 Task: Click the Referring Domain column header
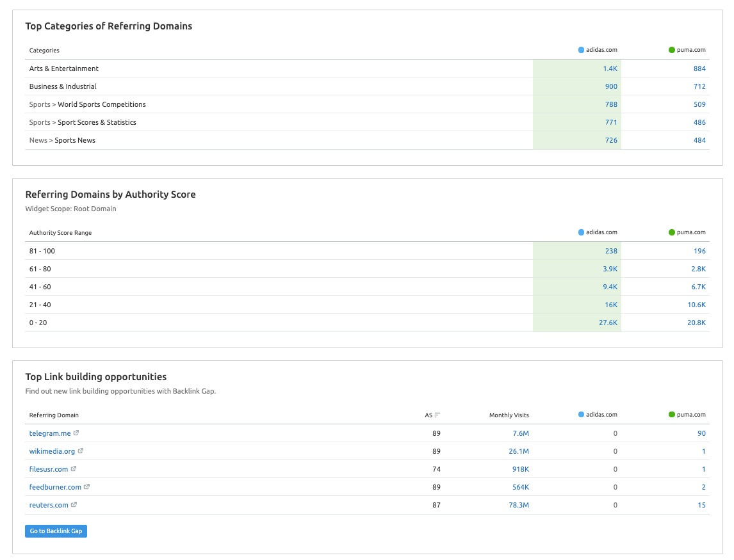[54, 415]
